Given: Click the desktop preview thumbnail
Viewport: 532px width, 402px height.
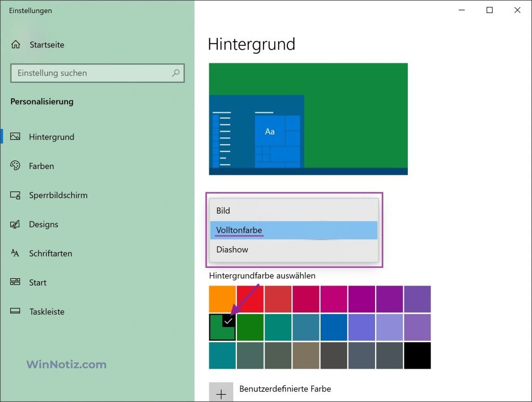Looking at the screenshot, I should (308, 119).
